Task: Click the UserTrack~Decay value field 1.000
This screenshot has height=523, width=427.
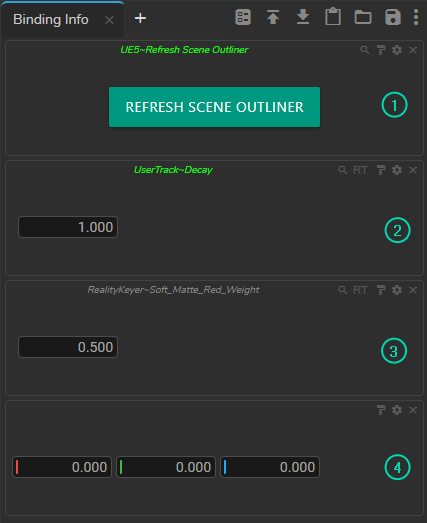Action: click(x=68, y=227)
